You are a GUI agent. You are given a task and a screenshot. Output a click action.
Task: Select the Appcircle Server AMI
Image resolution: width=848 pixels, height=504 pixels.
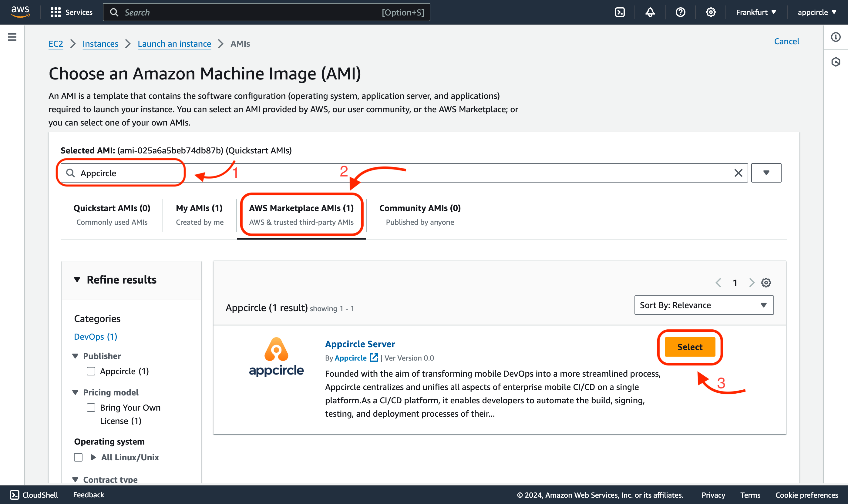[x=690, y=347]
